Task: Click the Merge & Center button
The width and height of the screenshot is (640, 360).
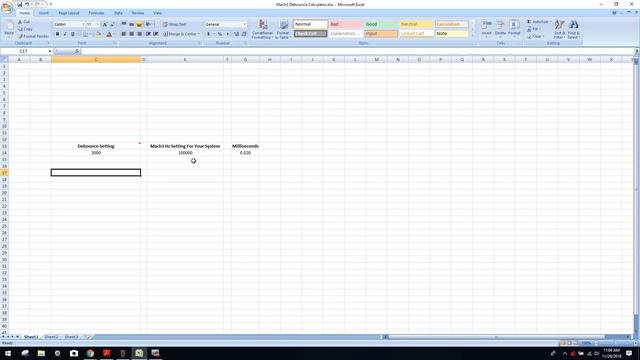Action: point(180,34)
